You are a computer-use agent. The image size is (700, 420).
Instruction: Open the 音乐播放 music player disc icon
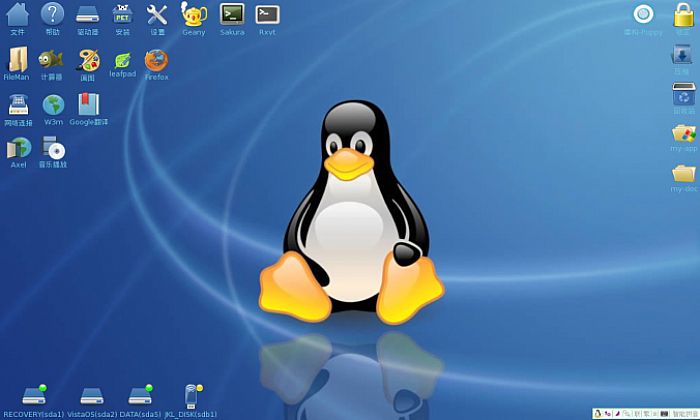coord(54,148)
